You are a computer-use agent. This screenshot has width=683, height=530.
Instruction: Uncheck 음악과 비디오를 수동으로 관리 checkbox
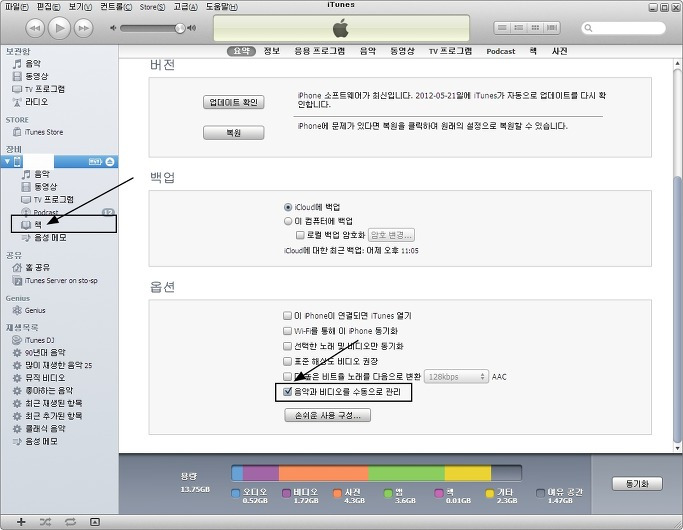coord(287,392)
